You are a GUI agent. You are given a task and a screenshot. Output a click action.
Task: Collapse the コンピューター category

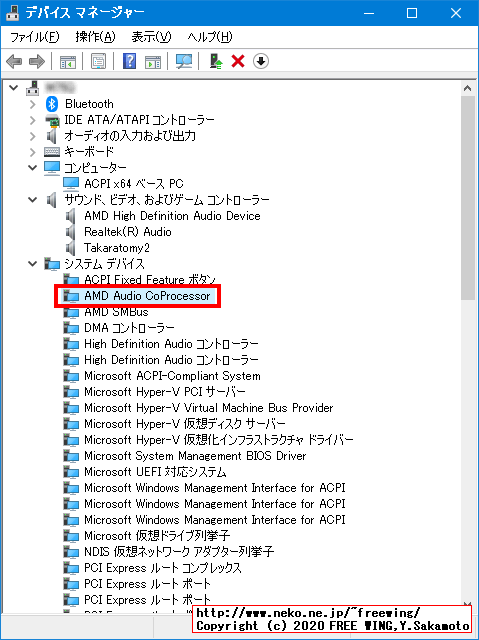click(x=33, y=168)
